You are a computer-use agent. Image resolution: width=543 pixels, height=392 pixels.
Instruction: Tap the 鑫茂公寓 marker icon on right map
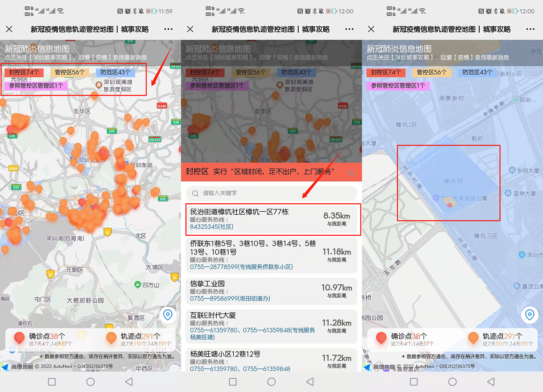click(x=517, y=286)
